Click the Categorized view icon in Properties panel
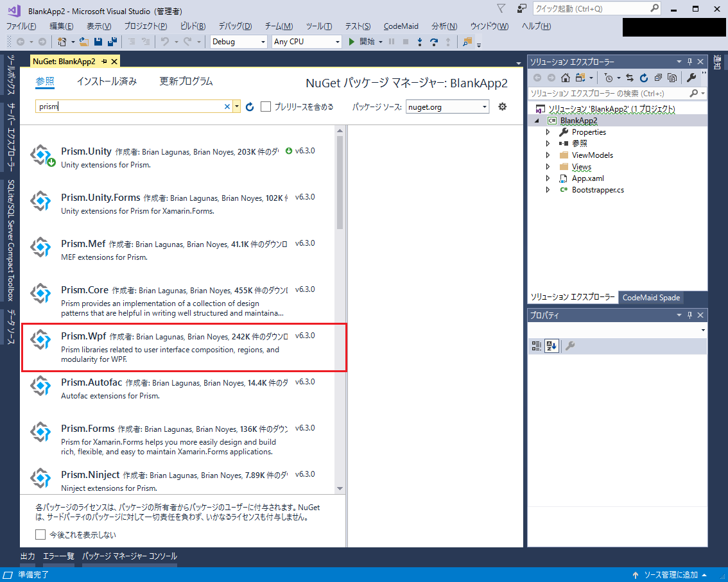 (536, 346)
